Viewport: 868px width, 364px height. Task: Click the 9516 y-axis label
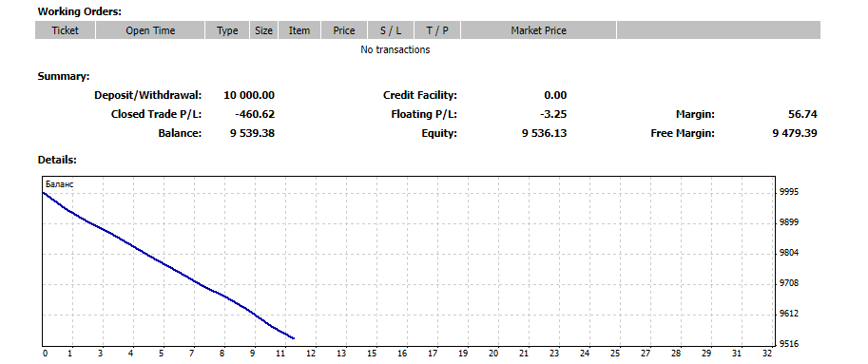(789, 344)
